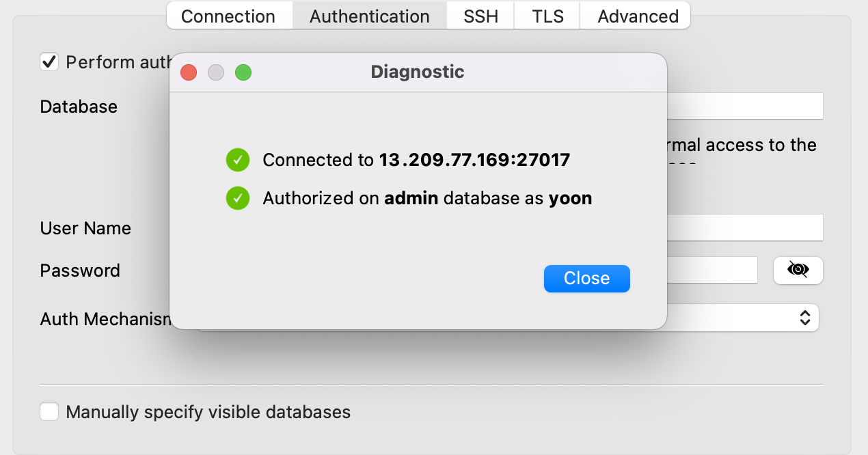This screenshot has width=868, height=455.
Task: Click the Diagnostic dialog title bar
Action: 418,72
